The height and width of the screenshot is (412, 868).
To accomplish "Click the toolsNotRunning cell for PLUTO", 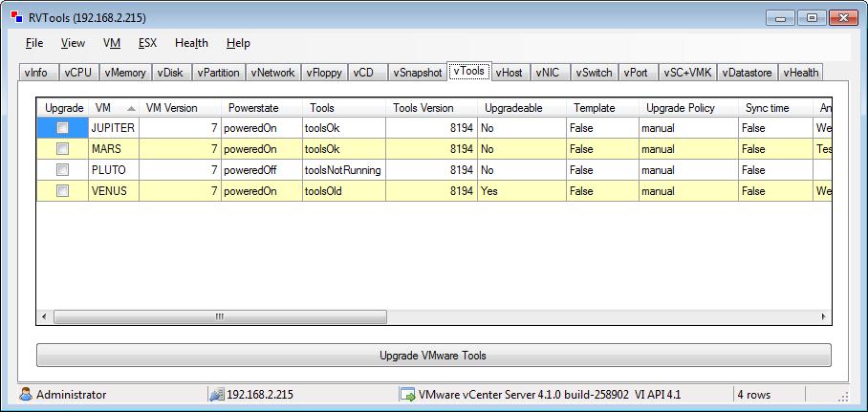I will pyautogui.click(x=344, y=170).
